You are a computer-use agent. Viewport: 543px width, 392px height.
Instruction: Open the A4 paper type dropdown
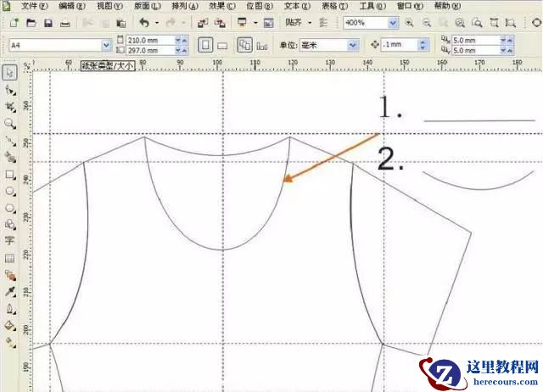pyautogui.click(x=106, y=45)
